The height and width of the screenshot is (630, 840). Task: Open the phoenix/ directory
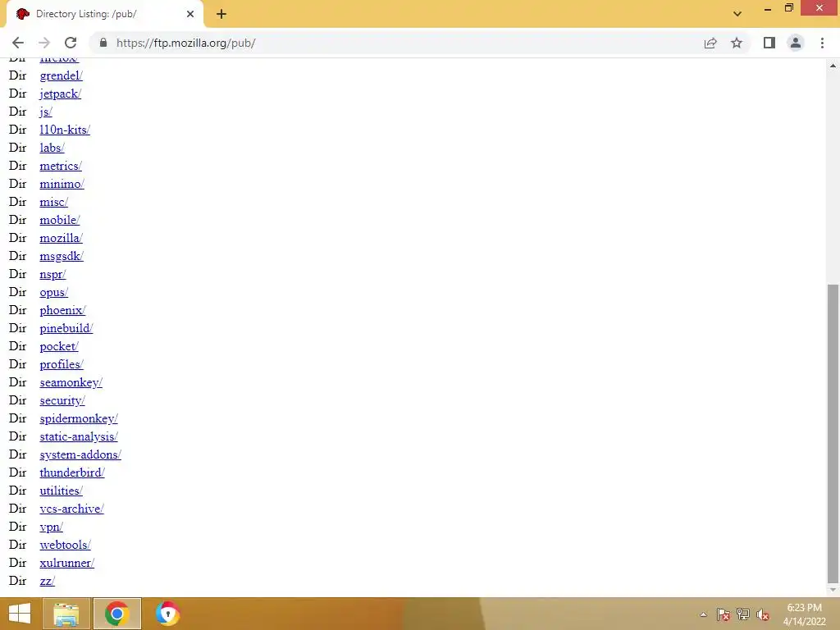pos(62,310)
